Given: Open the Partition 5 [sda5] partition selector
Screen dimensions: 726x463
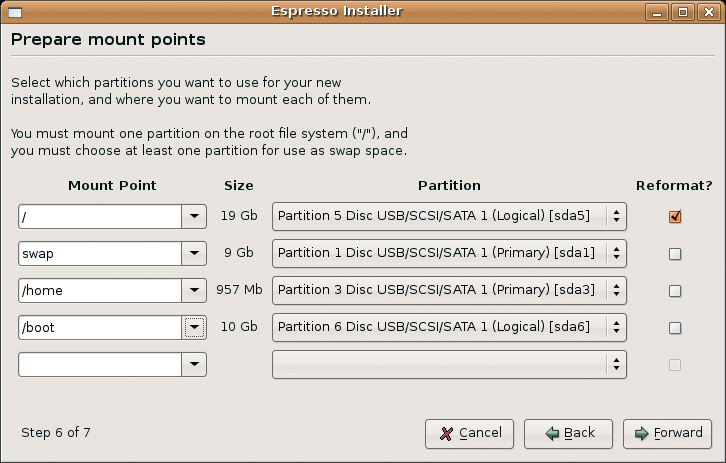Looking at the screenshot, I should coord(449,216).
